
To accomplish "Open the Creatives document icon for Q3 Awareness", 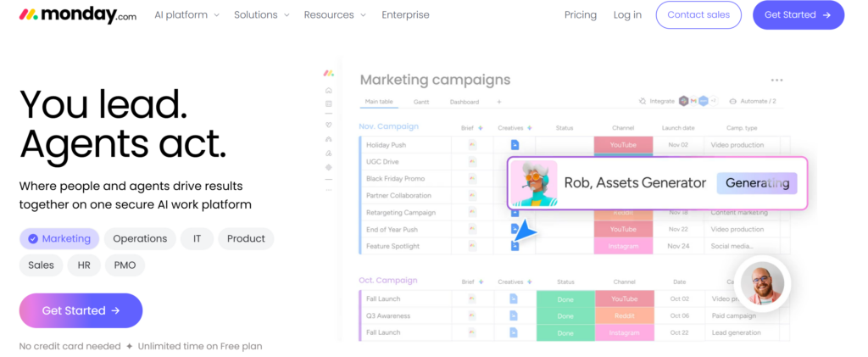I will 514,316.
